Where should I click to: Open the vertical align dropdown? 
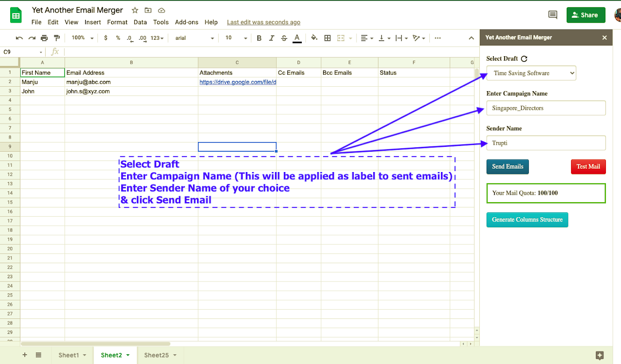tap(384, 38)
